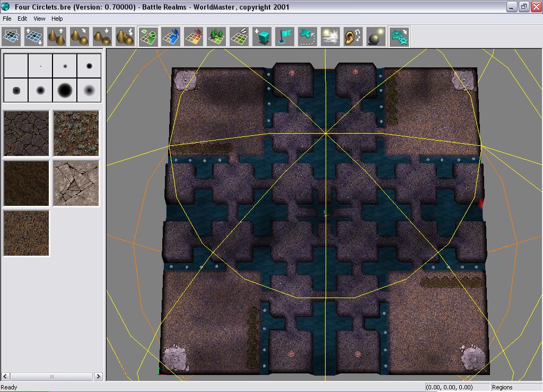Select the lower terrain tool with down arrow
This screenshot has height=392, width=543.
click(102, 37)
